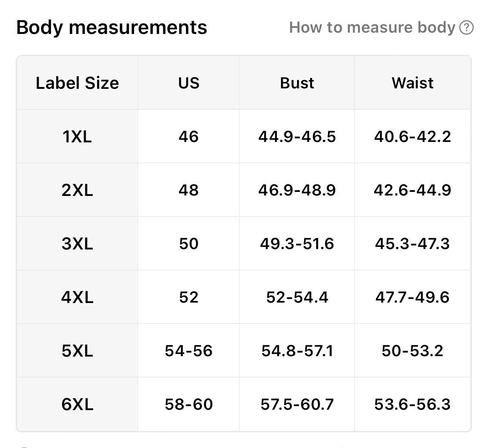
Task: Click the 58-60 US size cell
Action: (189, 404)
